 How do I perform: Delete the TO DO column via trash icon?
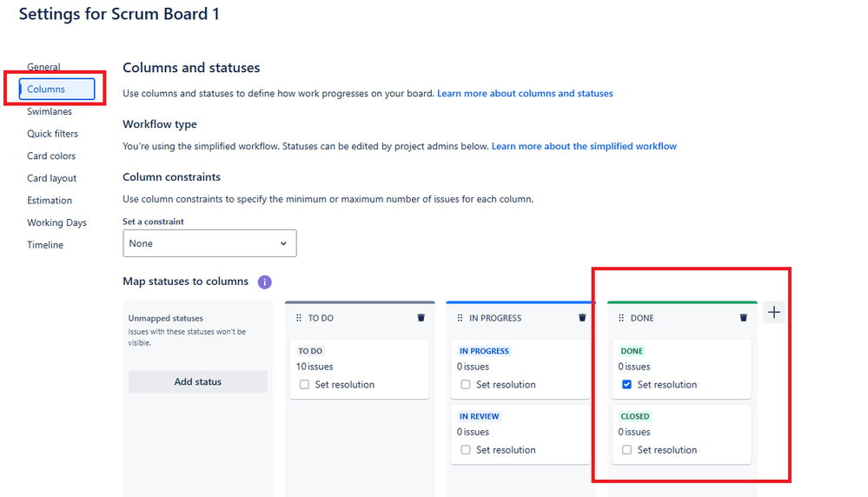(421, 318)
